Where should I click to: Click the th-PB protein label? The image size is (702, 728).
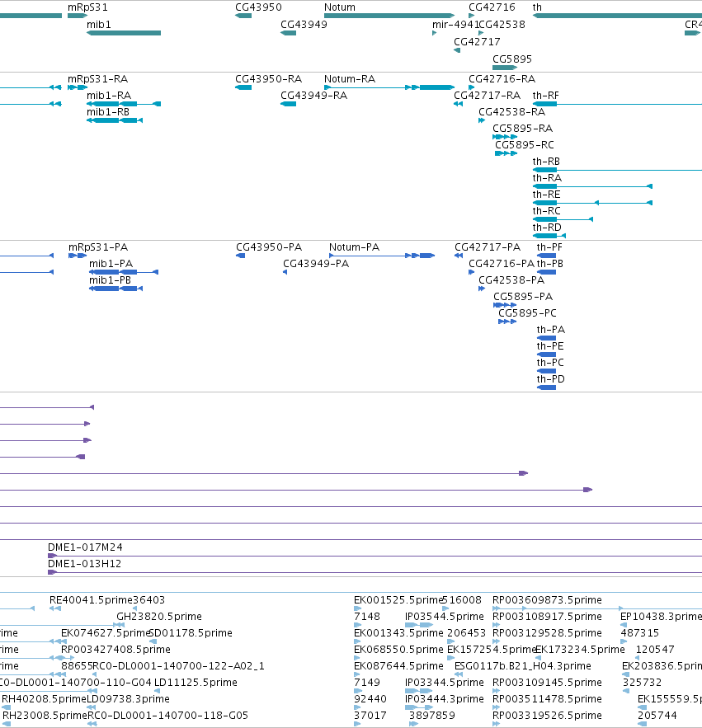click(549, 264)
